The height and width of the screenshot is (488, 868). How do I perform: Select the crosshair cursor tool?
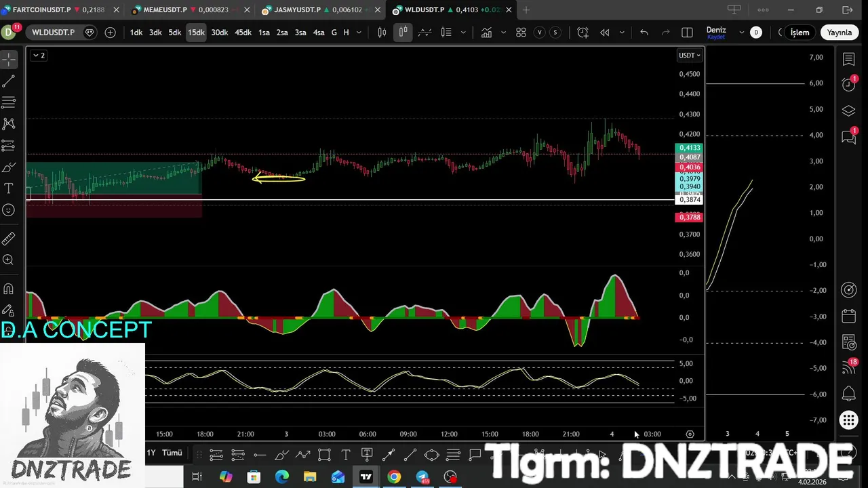(9, 60)
